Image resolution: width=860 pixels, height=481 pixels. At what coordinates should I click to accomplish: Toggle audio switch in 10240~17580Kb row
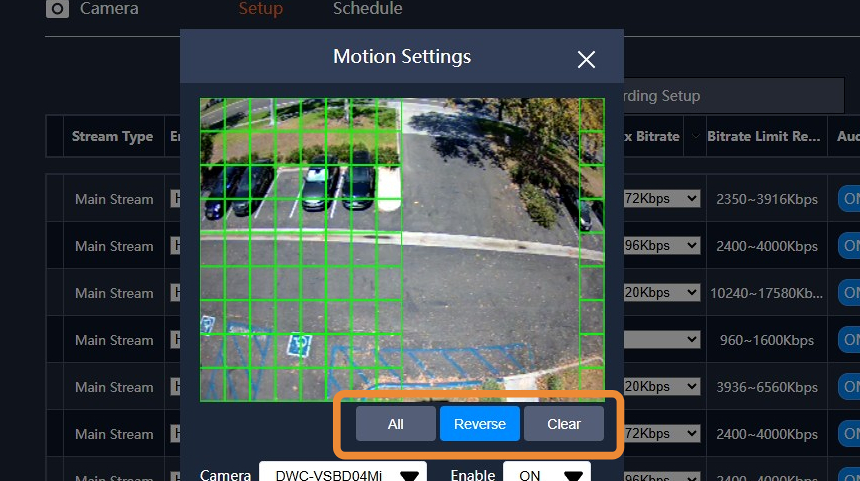point(849,292)
